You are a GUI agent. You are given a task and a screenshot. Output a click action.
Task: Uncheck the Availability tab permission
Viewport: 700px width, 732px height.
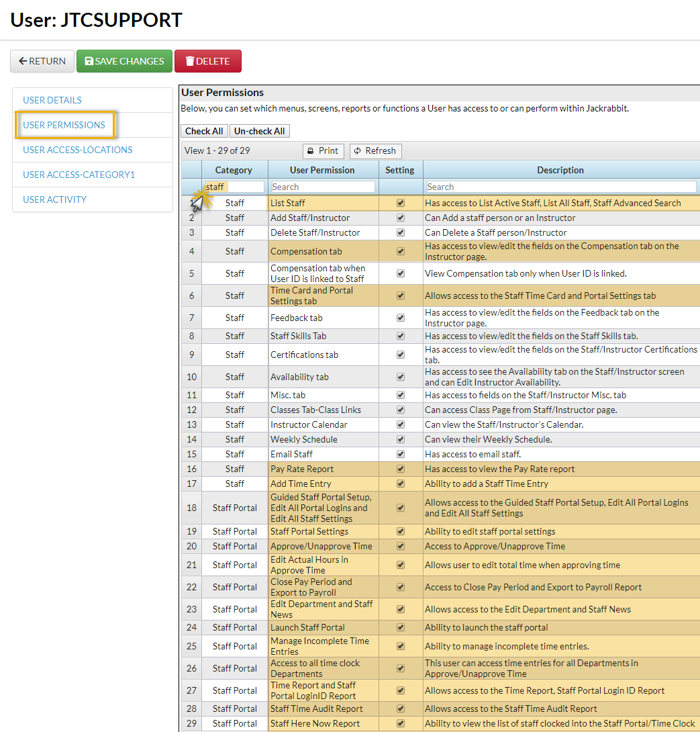pos(401,377)
